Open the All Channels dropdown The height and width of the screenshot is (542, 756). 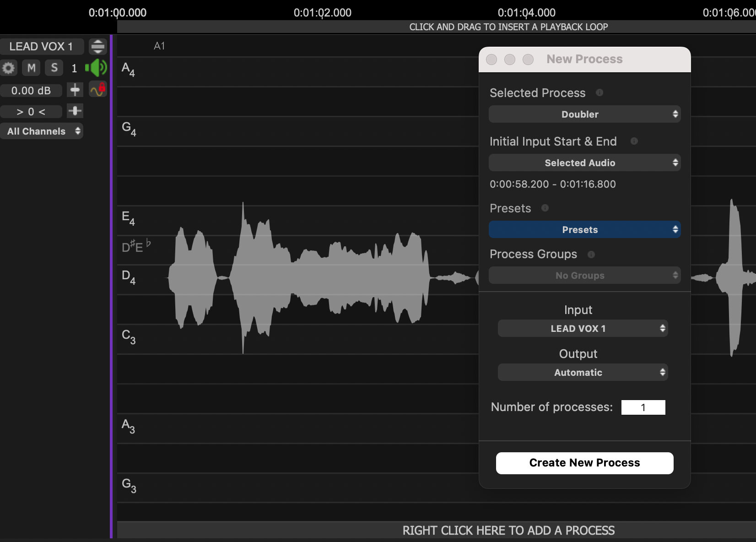[x=42, y=131]
